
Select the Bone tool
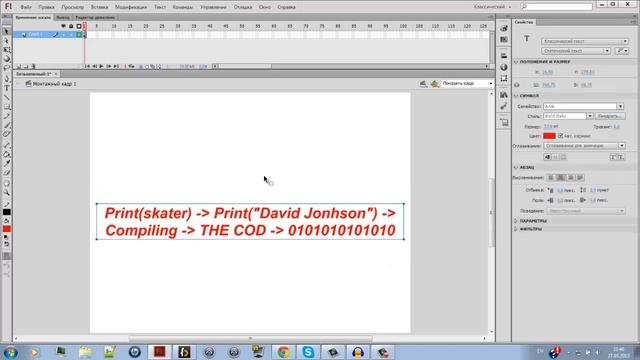(7, 145)
